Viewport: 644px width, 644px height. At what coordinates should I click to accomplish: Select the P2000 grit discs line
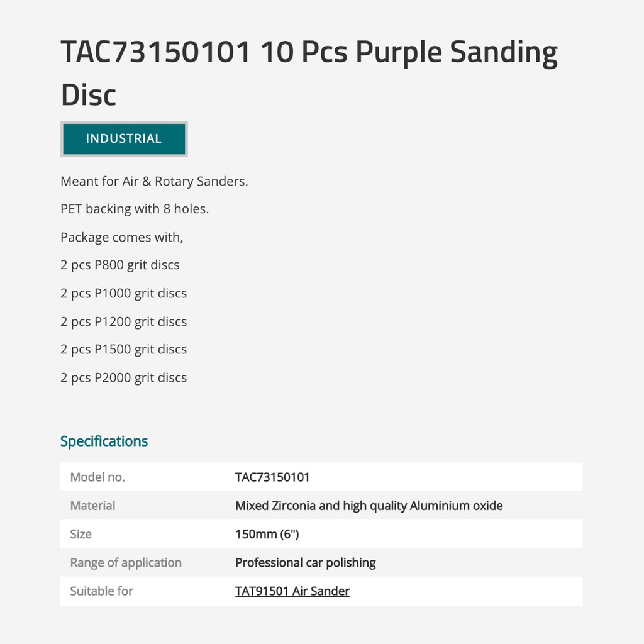[123, 377]
